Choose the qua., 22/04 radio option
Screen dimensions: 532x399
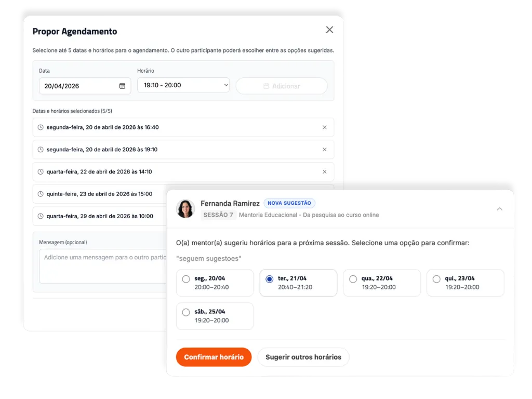click(x=353, y=279)
